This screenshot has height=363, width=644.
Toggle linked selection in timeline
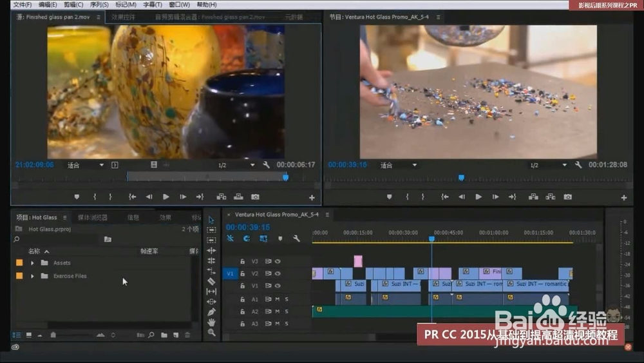(263, 239)
